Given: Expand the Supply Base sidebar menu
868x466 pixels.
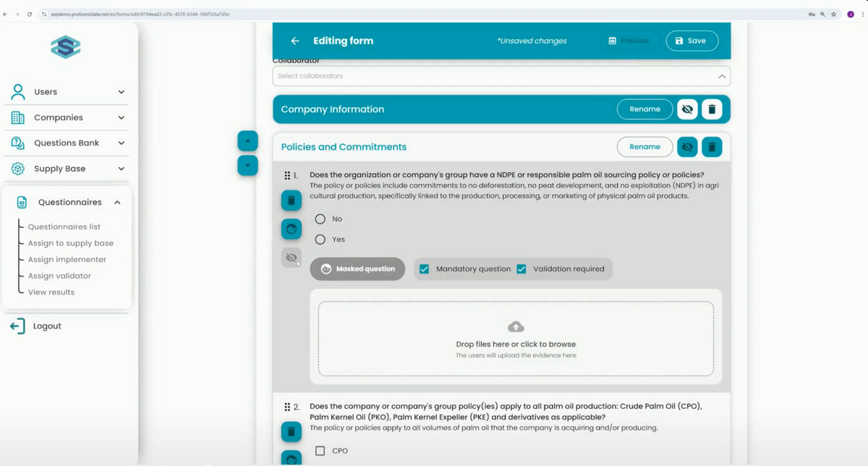Looking at the screenshot, I should point(68,169).
